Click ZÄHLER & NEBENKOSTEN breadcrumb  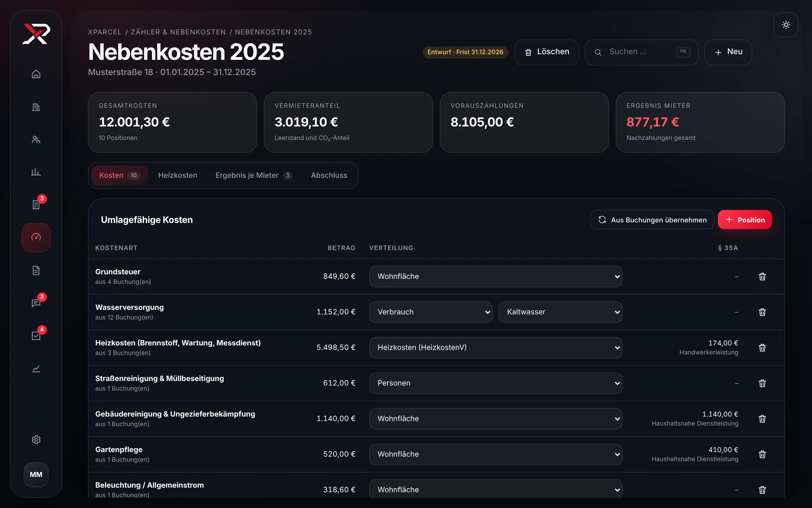178,32
